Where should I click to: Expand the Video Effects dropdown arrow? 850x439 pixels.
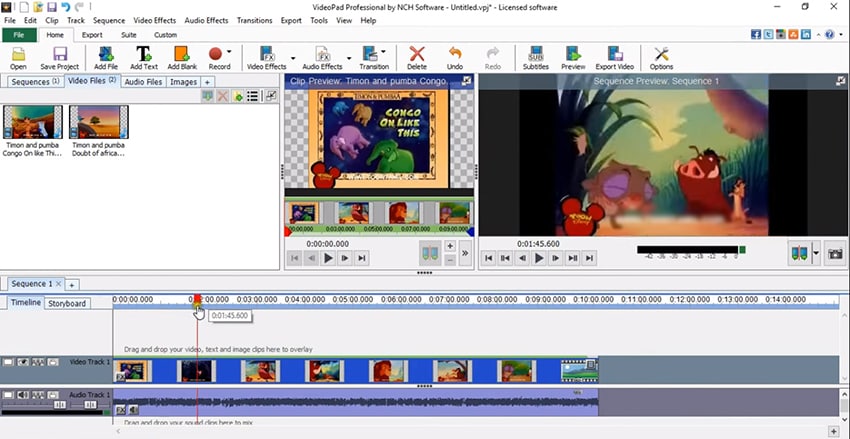coord(293,58)
